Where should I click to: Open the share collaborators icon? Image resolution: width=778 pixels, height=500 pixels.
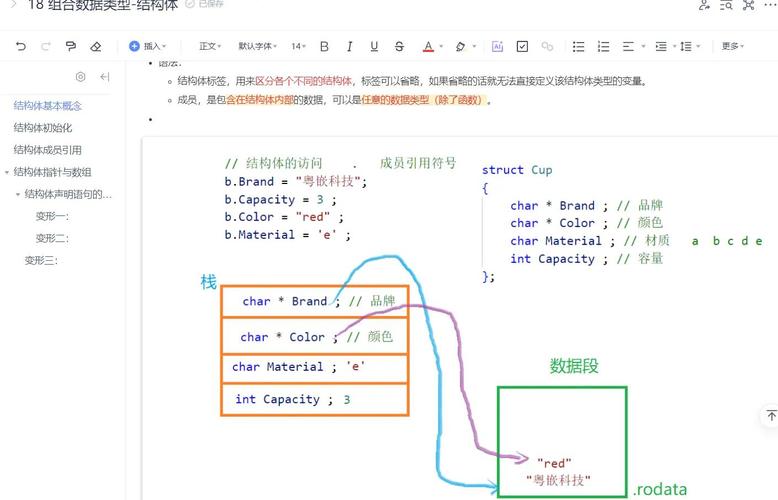(x=704, y=5)
